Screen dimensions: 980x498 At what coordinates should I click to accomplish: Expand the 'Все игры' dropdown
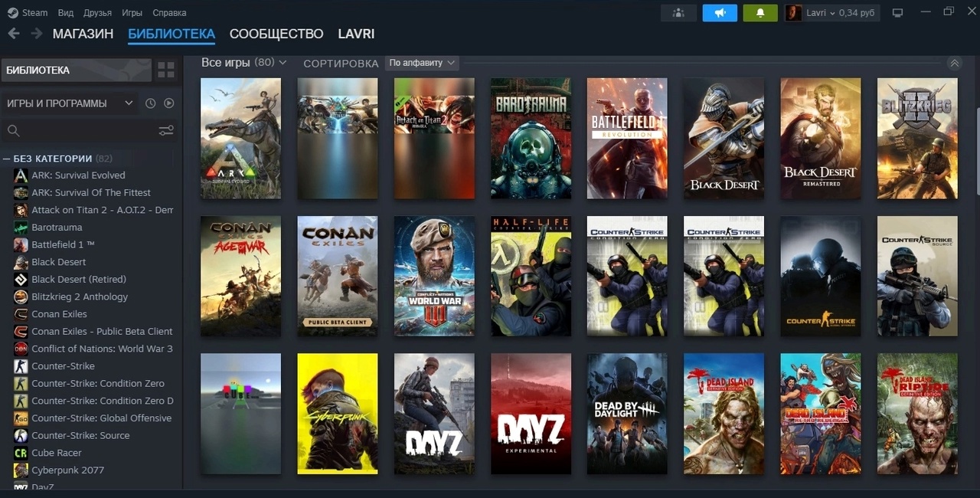click(243, 62)
